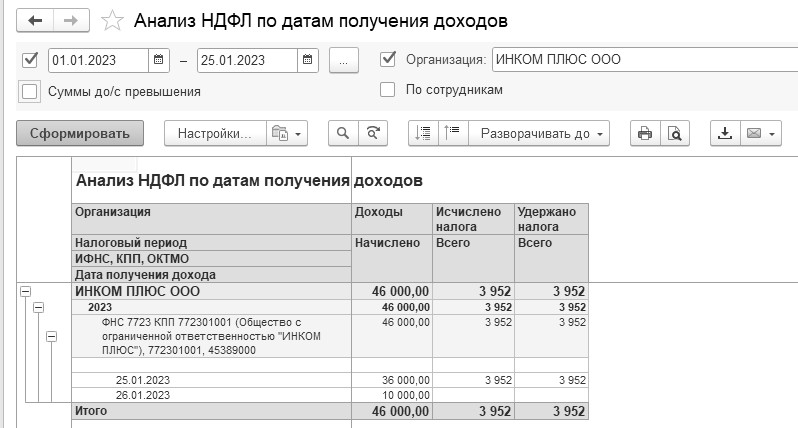Image resolution: width=798 pixels, height=428 pixels.
Task: Open the Настройки... button
Action: (215, 134)
